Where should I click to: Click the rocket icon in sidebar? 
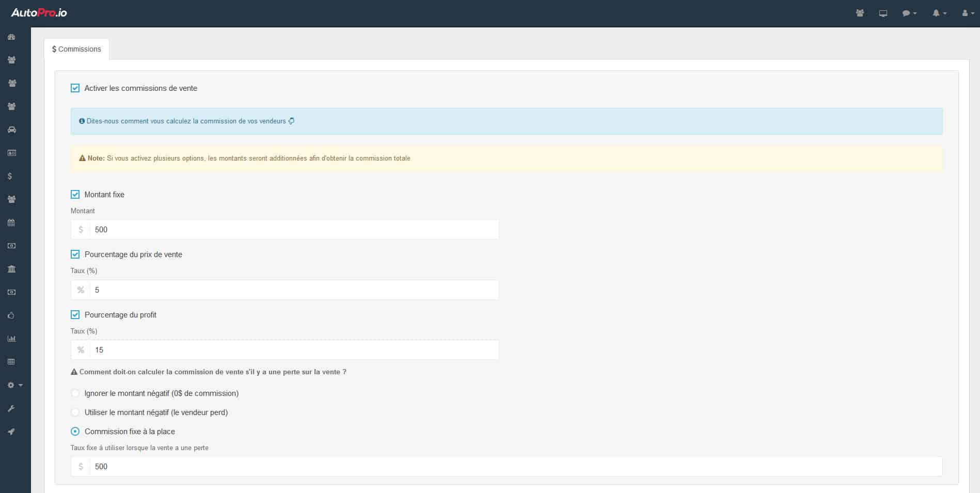(x=11, y=432)
